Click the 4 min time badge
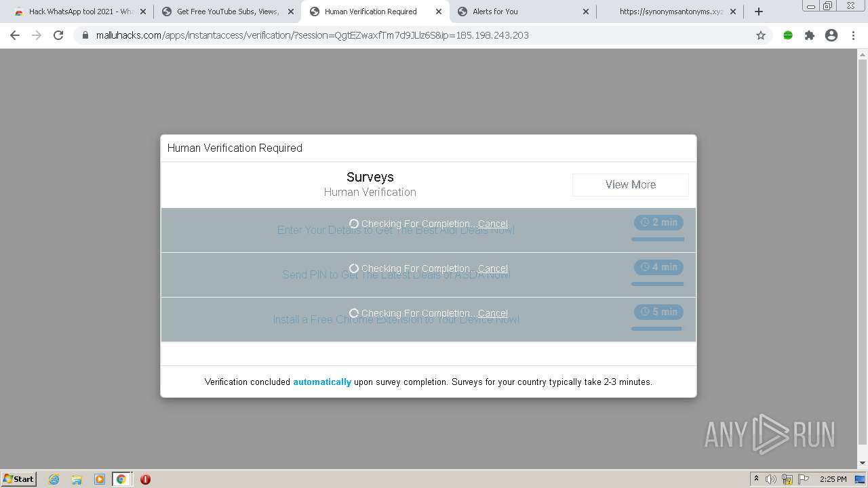Screen dimensions: 868x488 pyautogui.click(x=658, y=267)
